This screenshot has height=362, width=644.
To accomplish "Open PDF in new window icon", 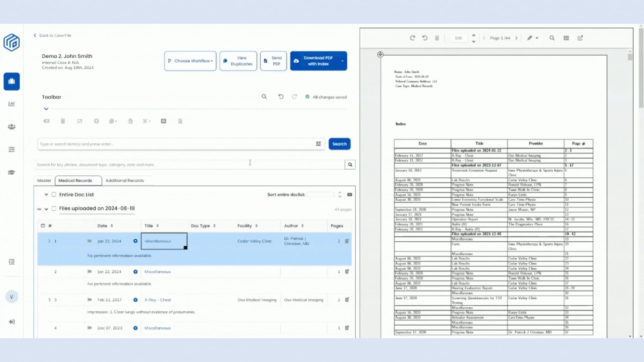I will [x=580, y=38].
